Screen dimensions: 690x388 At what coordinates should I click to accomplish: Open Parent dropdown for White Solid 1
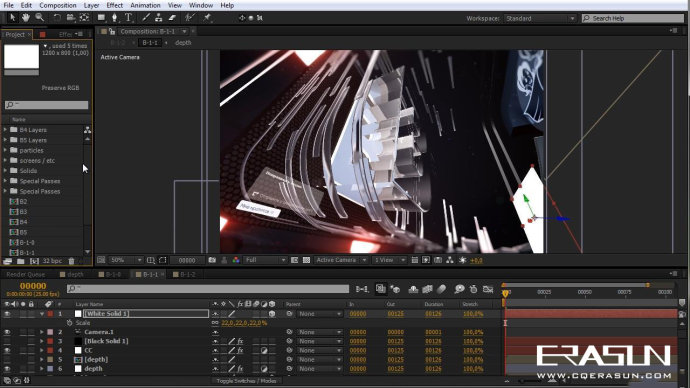coord(319,314)
